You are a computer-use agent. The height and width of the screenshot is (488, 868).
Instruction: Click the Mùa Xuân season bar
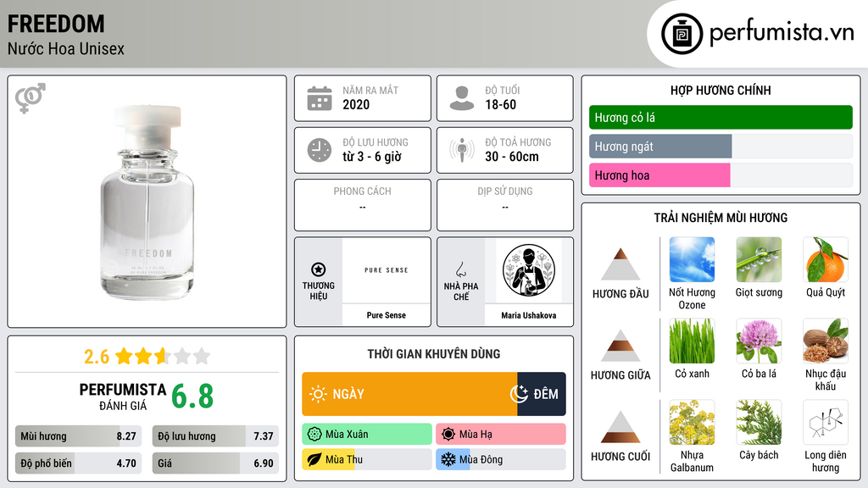point(367,435)
